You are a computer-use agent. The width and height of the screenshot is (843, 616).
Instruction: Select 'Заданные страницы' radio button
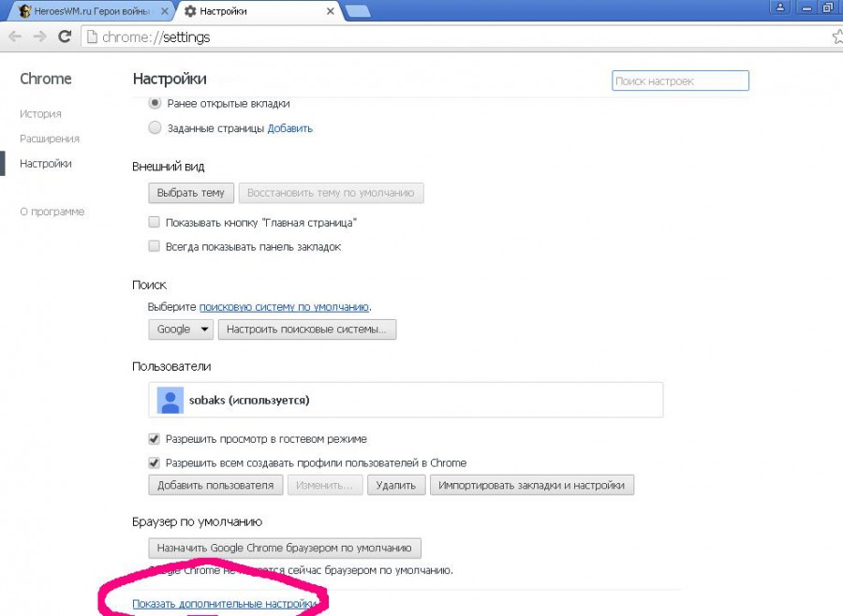coord(155,128)
